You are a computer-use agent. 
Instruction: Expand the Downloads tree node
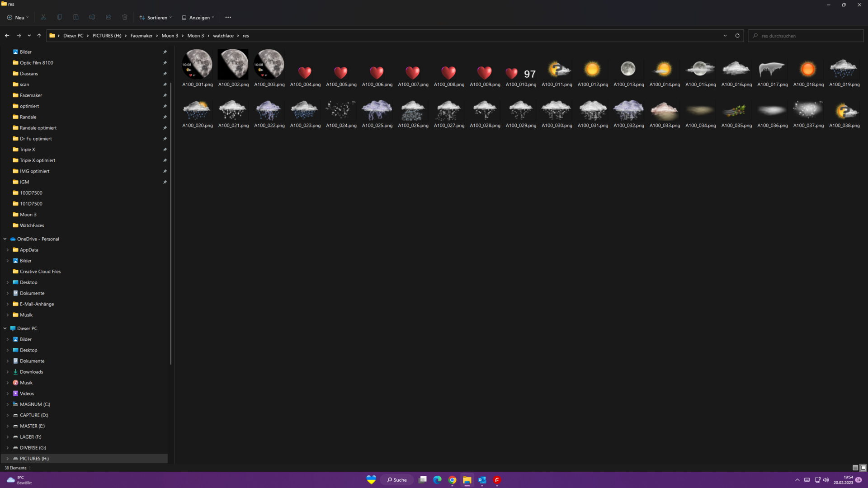(8, 372)
